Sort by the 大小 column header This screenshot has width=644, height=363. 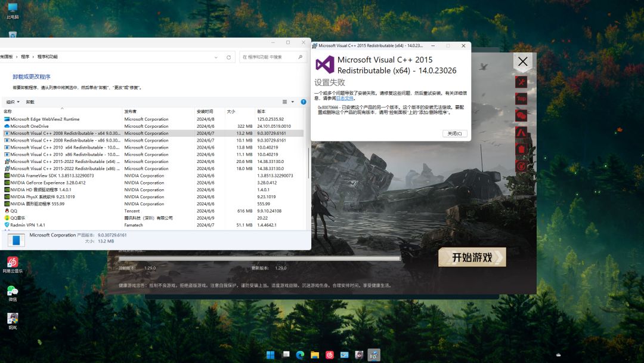(x=240, y=112)
